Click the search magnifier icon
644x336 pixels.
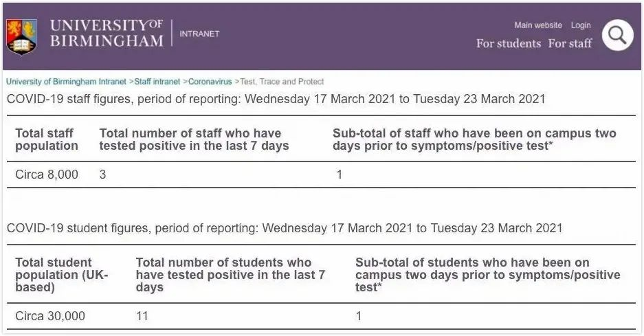pos(617,35)
